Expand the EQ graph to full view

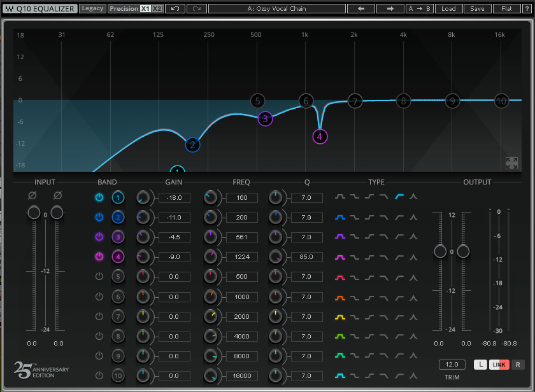point(511,163)
